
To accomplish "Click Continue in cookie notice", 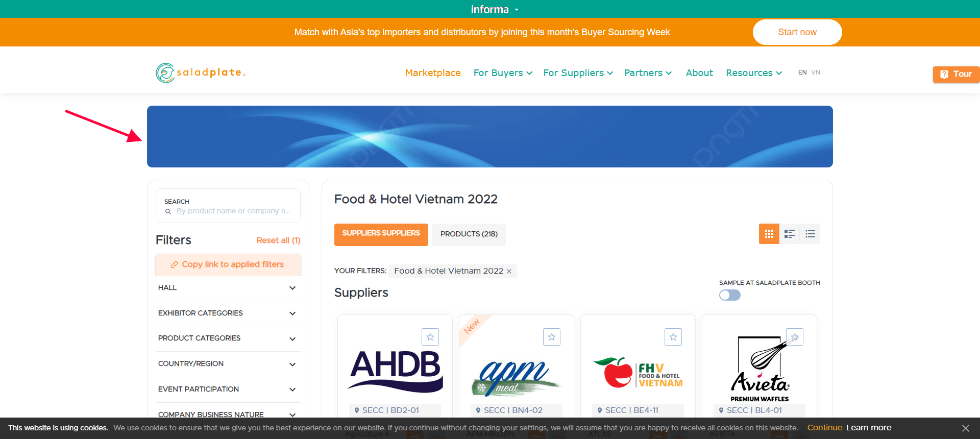I will [x=824, y=428].
